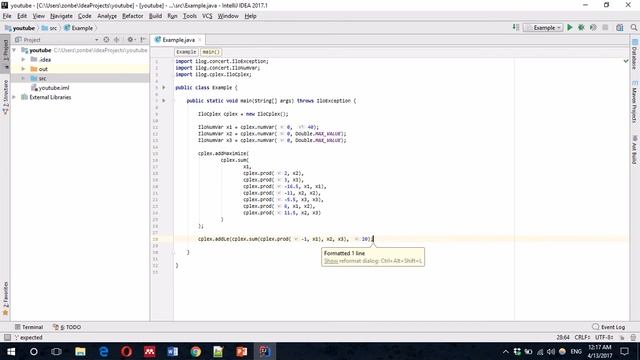Click the run gutter arrow beside class Example

point(164,87)
